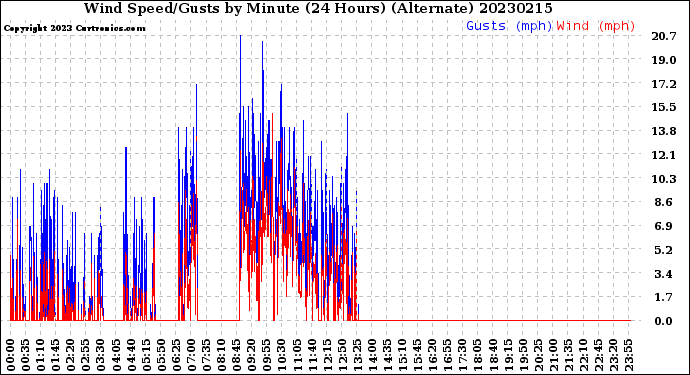Click the 16:20 time label
This screenshot has width=690, height=375.
tap(432, 355)
